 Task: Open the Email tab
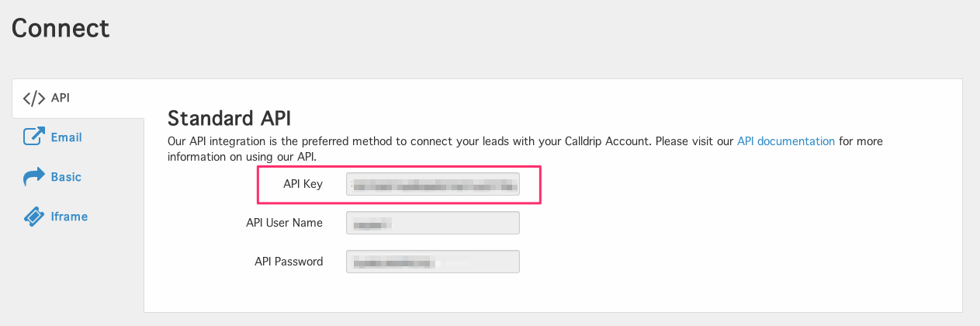click(67, 137)
